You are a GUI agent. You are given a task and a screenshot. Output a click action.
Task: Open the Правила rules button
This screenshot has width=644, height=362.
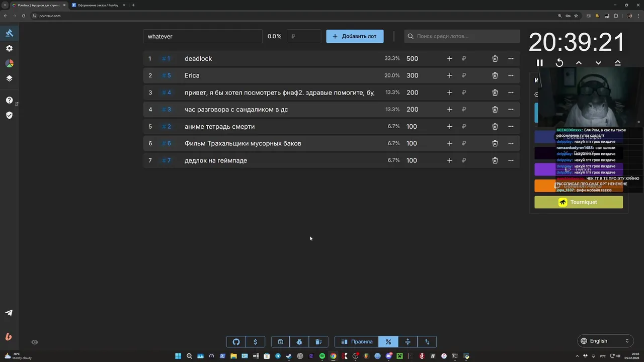pyautogui.click(x=357, y=342)
